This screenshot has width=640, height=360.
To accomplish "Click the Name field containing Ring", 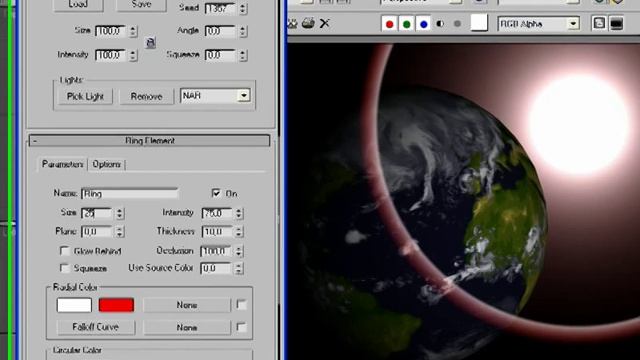I will point(129,193).
